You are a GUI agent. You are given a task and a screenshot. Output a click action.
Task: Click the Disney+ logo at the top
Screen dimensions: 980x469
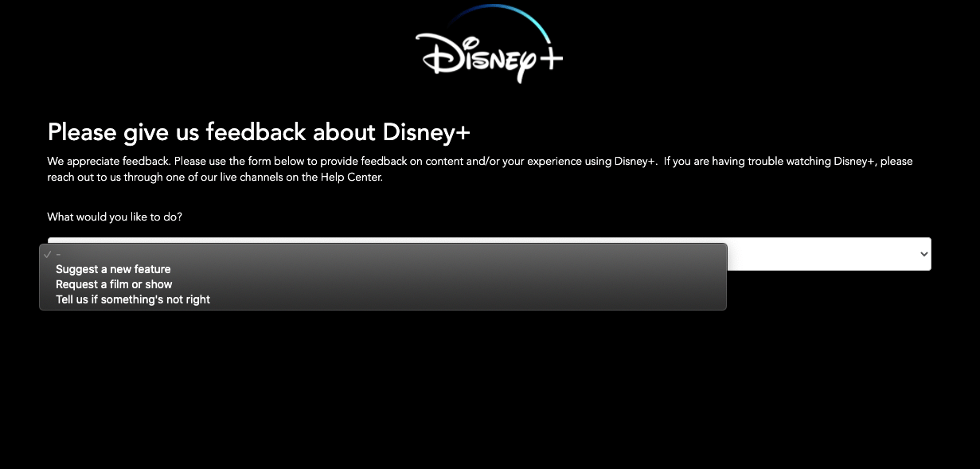click(x=489, y=44)
